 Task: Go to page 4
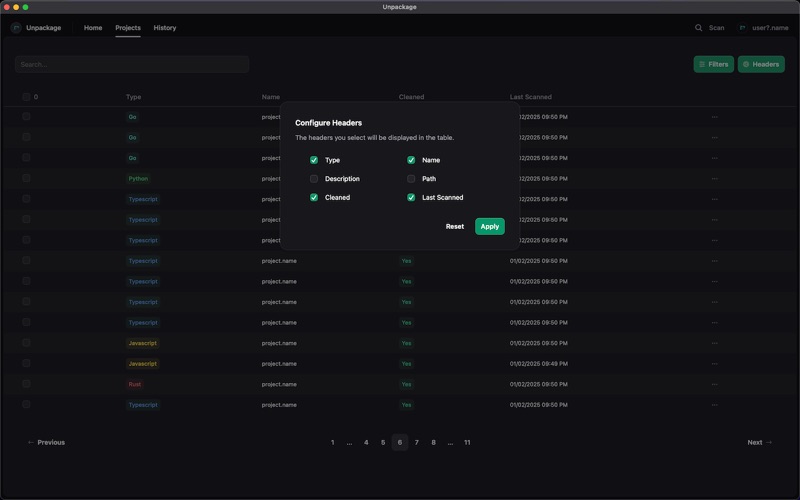[x=366, y=442]
